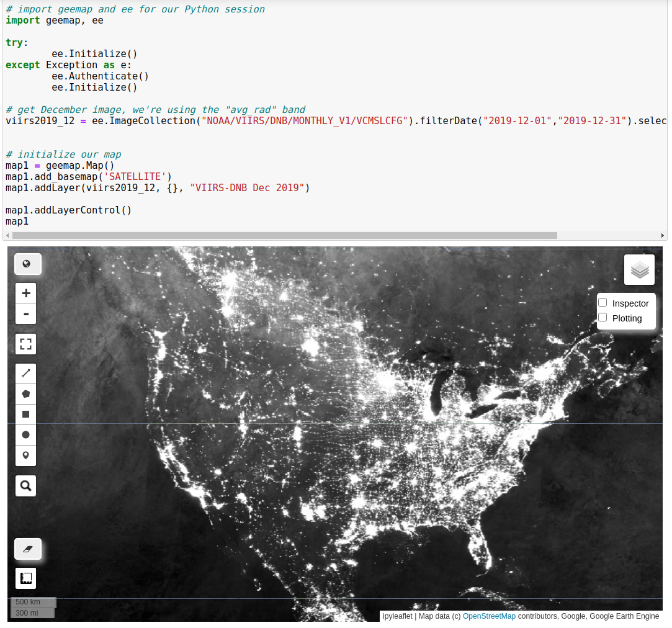Toggle fullscreen mode for the map
The image size is (672, 628).
25,344
